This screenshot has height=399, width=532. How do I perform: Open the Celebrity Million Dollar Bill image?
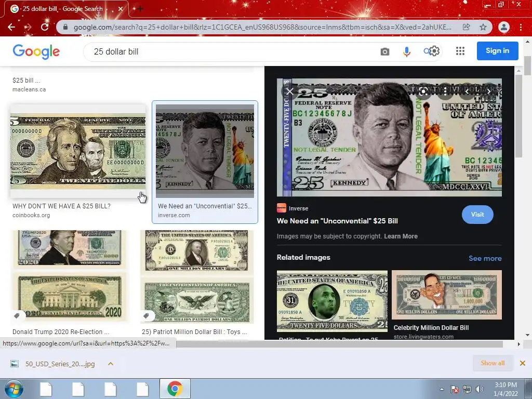447,295
